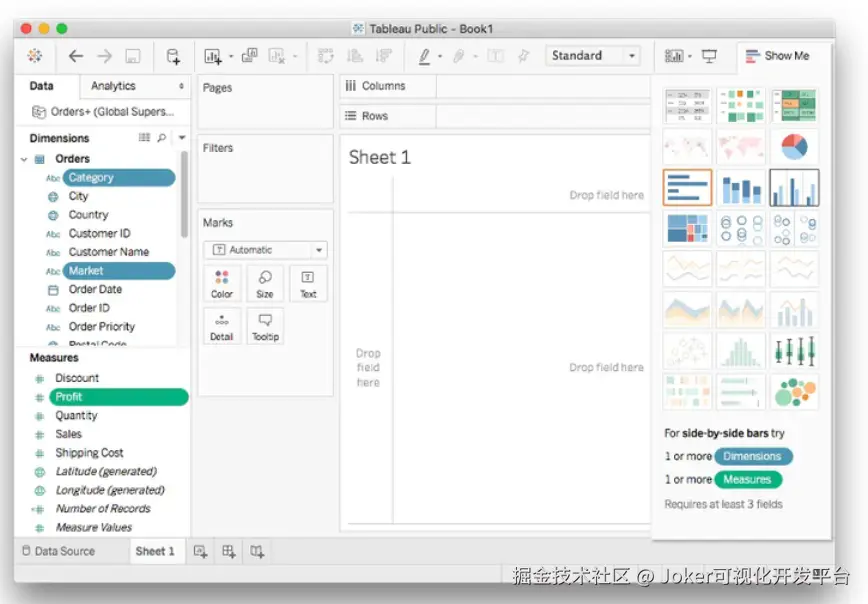The height and width of the screenshot is (604, 868).
Task: Switch to the Analytics tab
Action: point(113,86)
